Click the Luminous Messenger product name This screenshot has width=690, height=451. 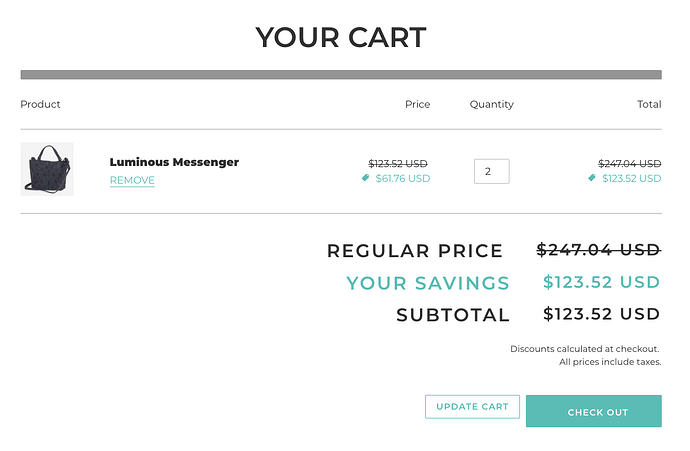pyautogui.click(x=174, y=162)
